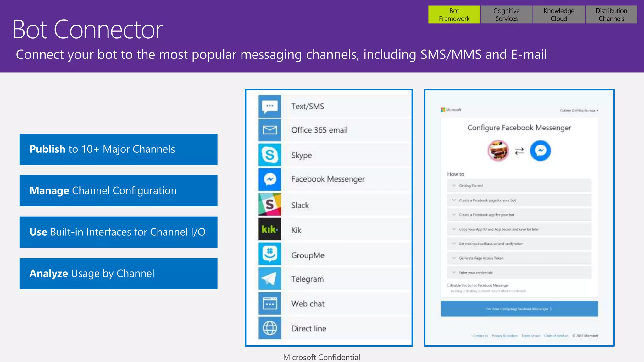
Task: Open the Knowledge Cloud tab
Action: coord(559,14)
